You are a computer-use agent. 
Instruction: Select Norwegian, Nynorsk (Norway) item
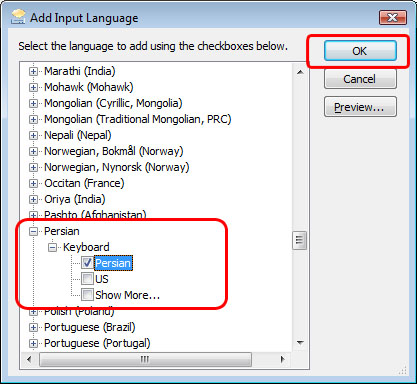117,167
